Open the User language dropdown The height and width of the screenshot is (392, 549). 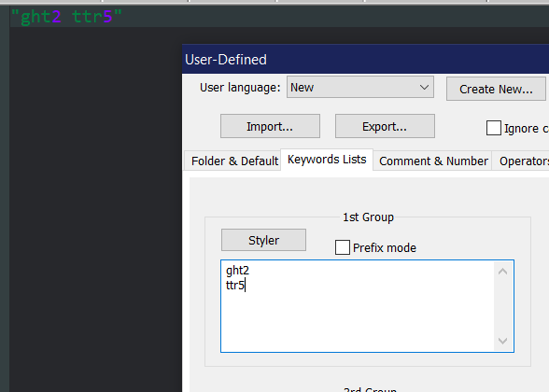(360, 87)
